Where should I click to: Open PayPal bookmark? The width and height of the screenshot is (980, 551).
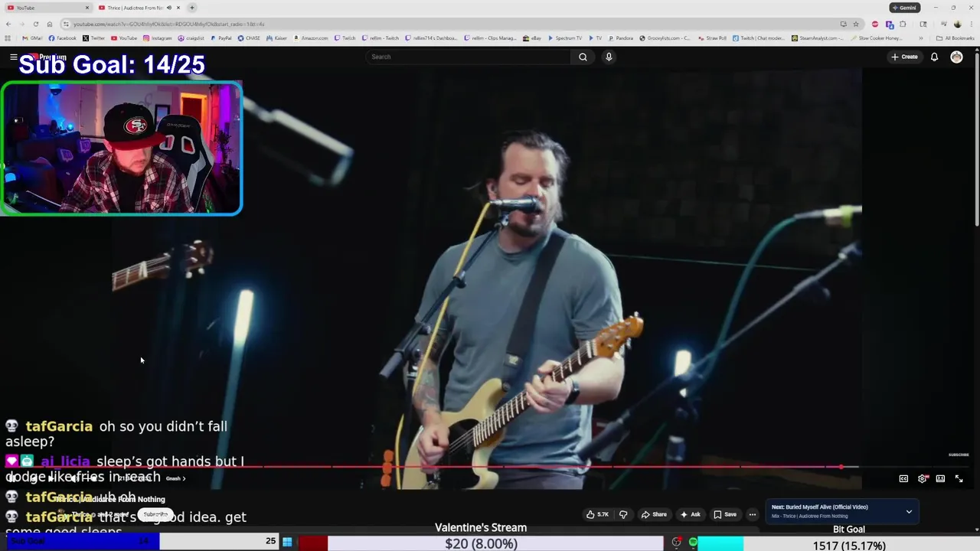[220, 37]
